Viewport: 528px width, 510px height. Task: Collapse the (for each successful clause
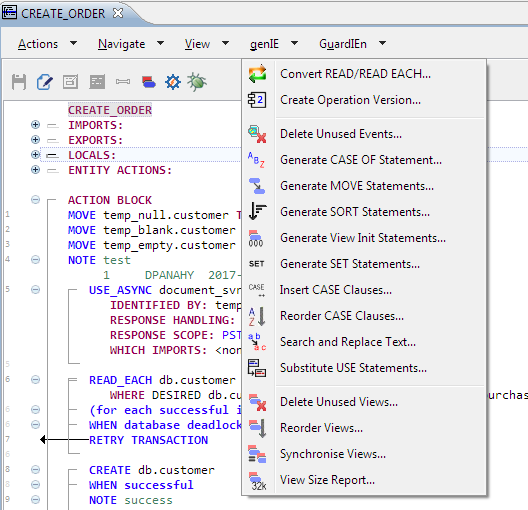click(x=35, y=409)
